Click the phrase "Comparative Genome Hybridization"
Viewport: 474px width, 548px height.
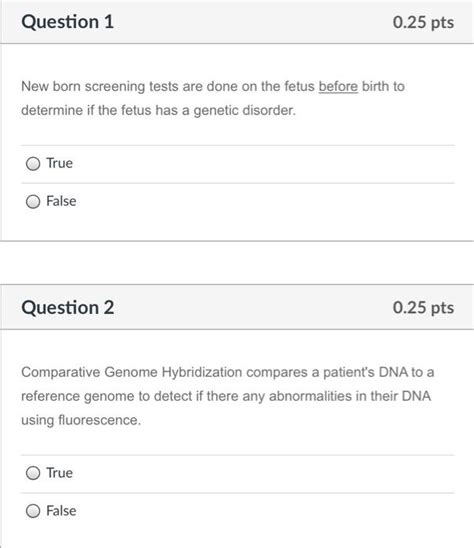(132, 372)
